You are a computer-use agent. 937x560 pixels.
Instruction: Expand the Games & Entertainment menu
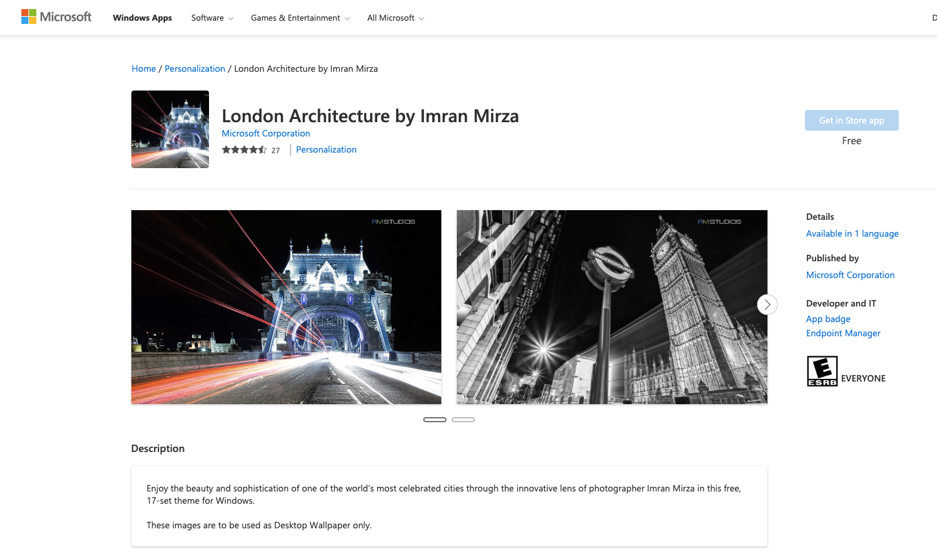pyautogui.click(x=300, y=18)
